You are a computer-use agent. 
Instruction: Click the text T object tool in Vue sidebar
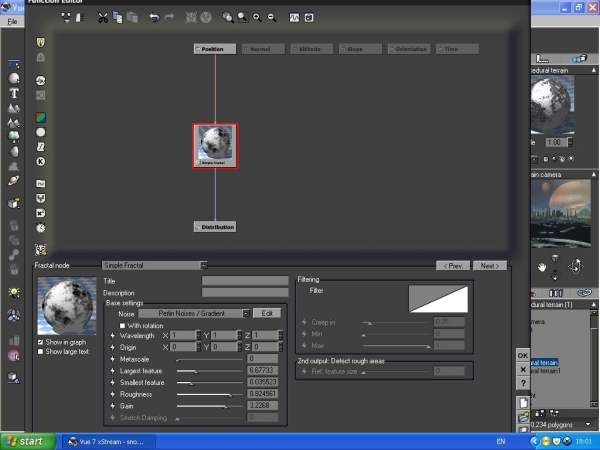pos(14,93)
